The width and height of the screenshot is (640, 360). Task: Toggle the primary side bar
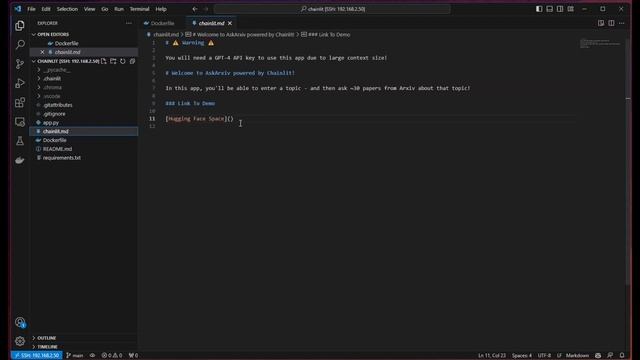coord(539,9)
